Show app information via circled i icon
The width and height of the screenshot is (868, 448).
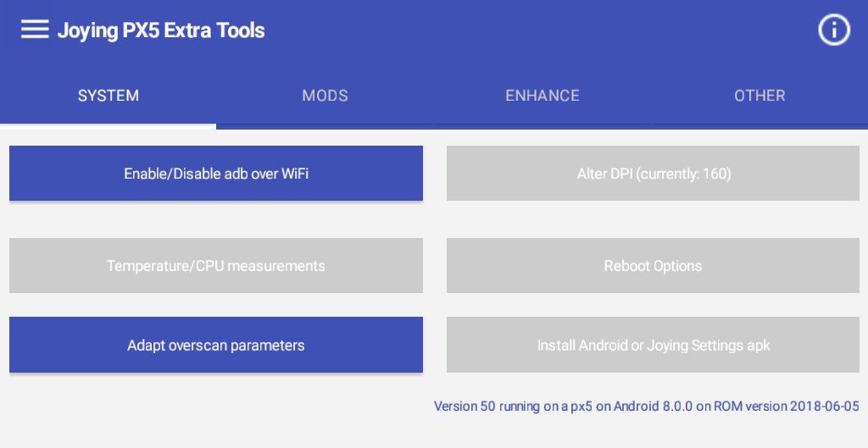834,30
